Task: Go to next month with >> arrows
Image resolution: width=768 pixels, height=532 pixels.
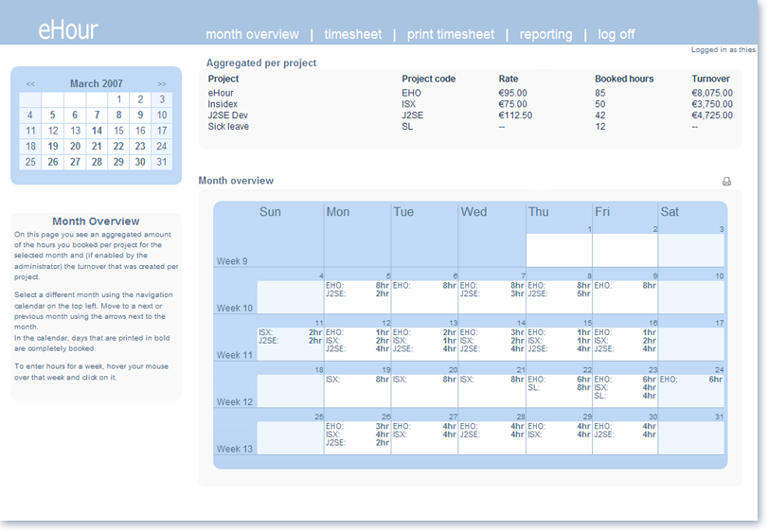Action: coord(162,83)
